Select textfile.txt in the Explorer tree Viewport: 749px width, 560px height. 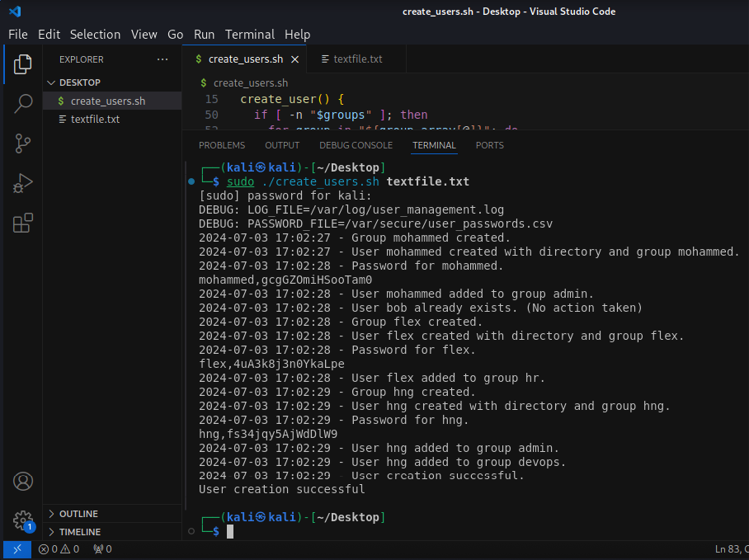tap(112, 120)
